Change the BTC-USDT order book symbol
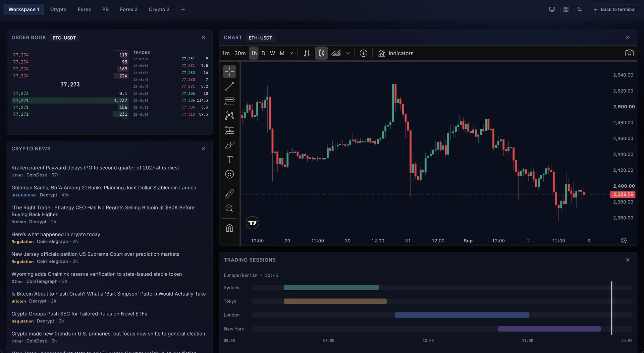This screenshot has width=644, height=353. [x=64, y=38]
